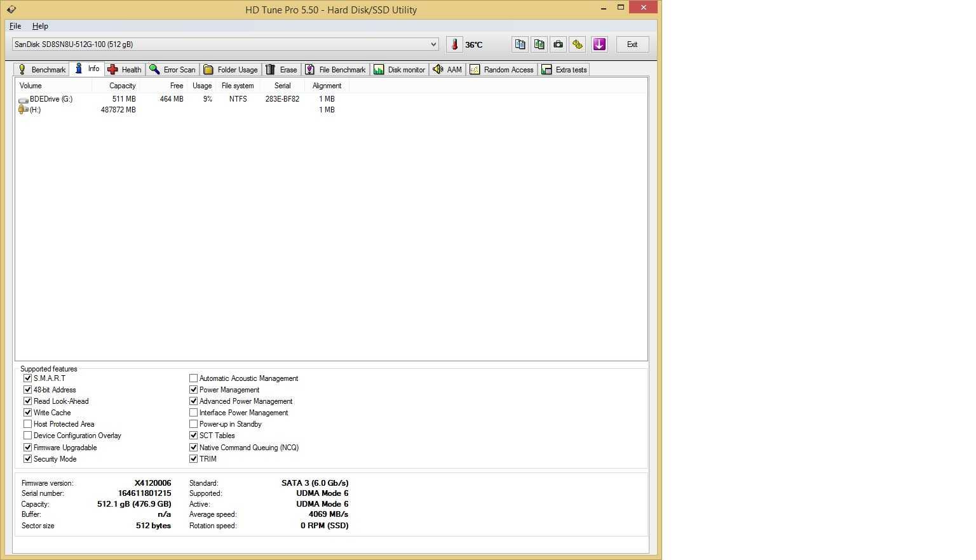Image resolution: width=976 pixels, height=560 pixels.
Task: Toggle the Host Protected Area checkbox
Action: click(27, 424)
